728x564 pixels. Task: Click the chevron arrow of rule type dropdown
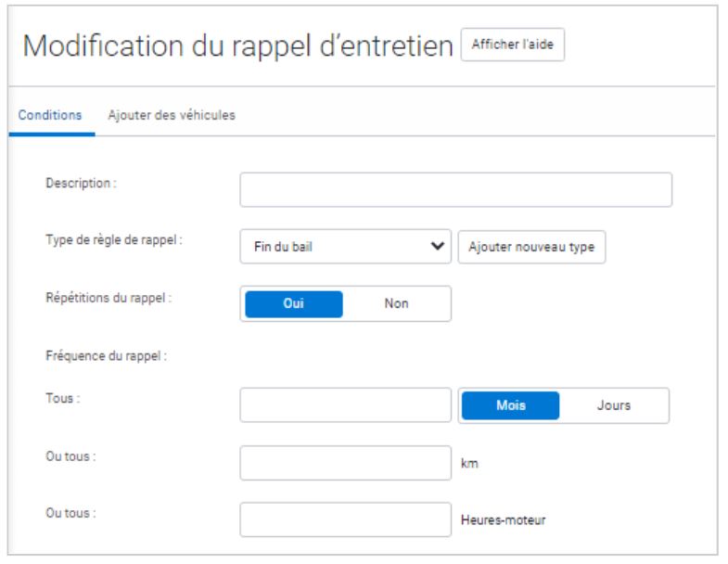coord(437,248)
